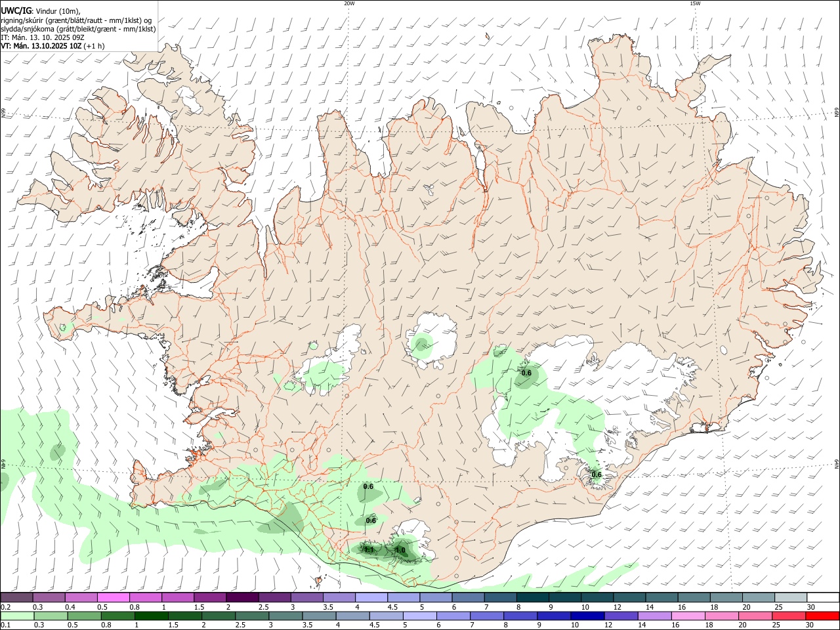Select the dark teal top-legend swatch at 8

pos(533,598)
